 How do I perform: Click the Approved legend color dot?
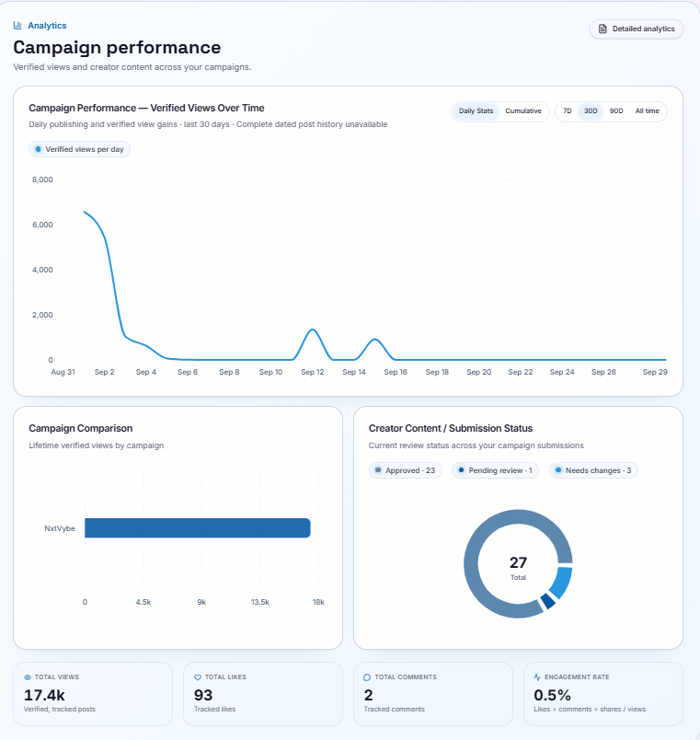click(x=378, y=470)
